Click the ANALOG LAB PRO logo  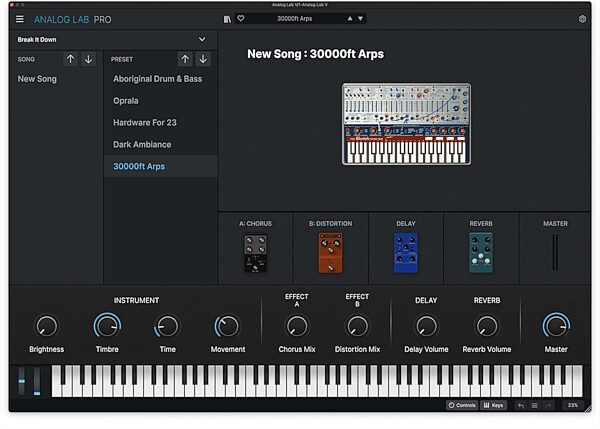click(x=73, y=20)
